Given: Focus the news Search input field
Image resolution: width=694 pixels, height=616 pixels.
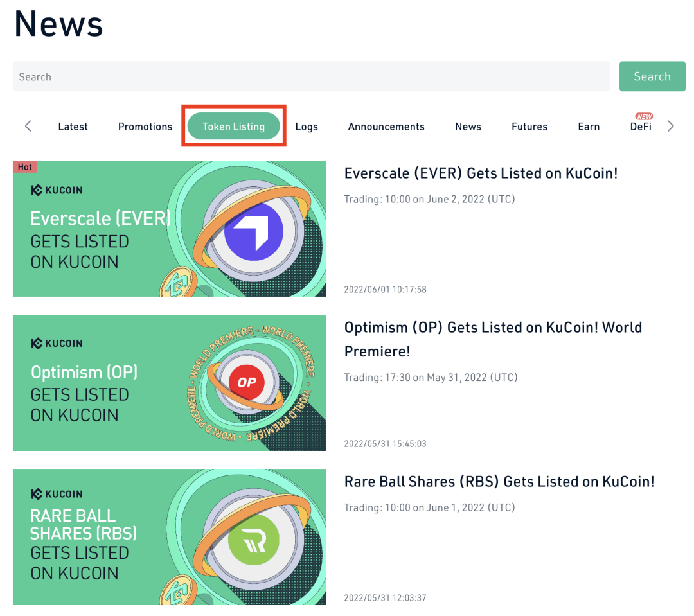Looking at the screenshot, I should (311, 76).
